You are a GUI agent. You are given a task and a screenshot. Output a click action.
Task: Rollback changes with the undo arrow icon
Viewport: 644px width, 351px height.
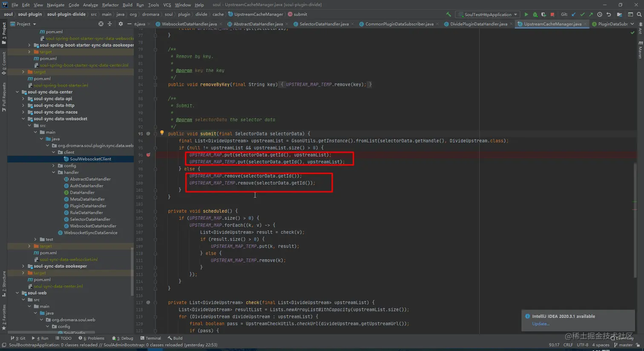[x=609, y=14]
